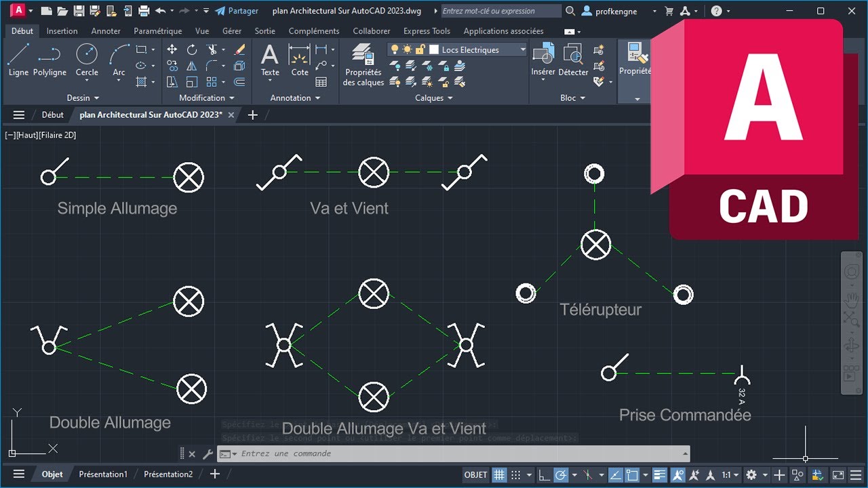Expand the Modification panel
Image resolution: width=868 pixels, height=488 pixels.
207,98
